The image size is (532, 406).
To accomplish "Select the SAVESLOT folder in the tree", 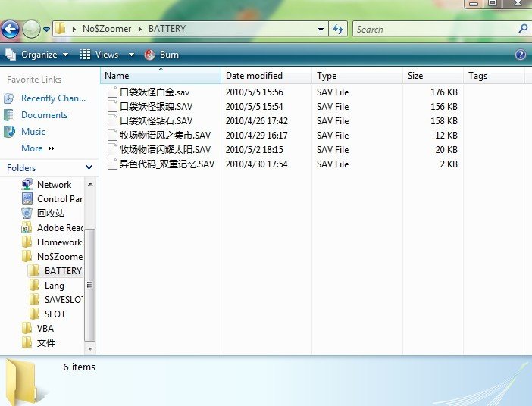I will click(62, 299).
